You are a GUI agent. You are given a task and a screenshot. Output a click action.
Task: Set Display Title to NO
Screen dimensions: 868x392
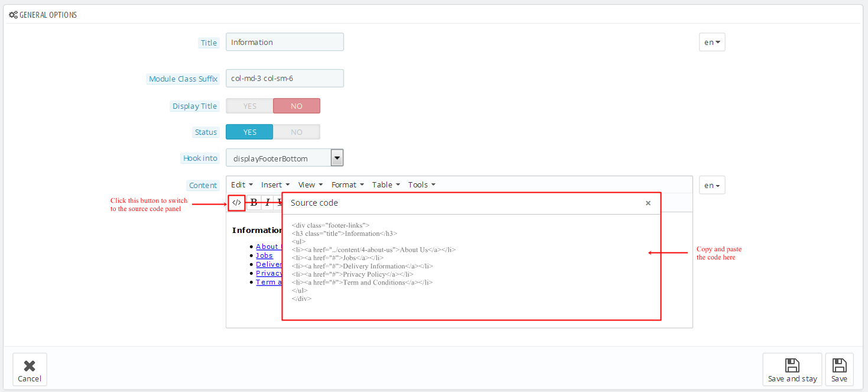tap(297, 106)
